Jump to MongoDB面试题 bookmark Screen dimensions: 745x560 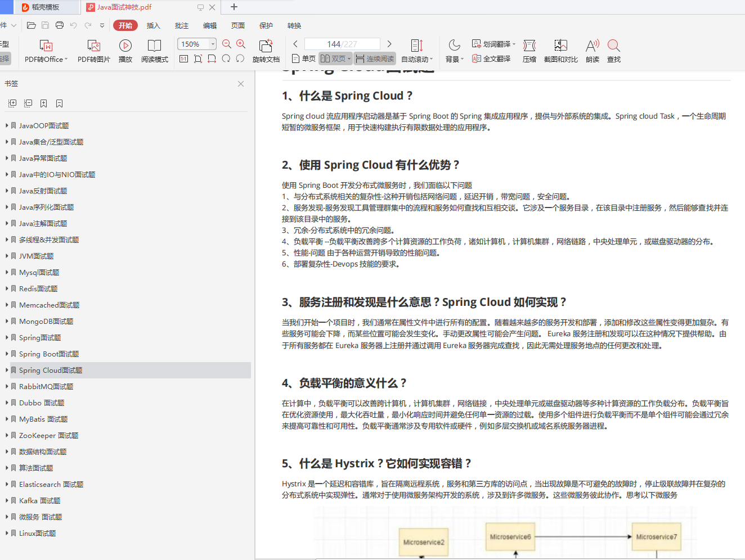click(x=46, y=321)
